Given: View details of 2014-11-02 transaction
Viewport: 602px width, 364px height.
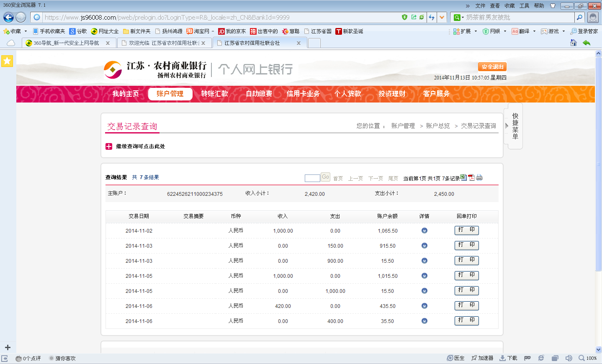Looking at the screenshot, I should [x=424, y=231].
